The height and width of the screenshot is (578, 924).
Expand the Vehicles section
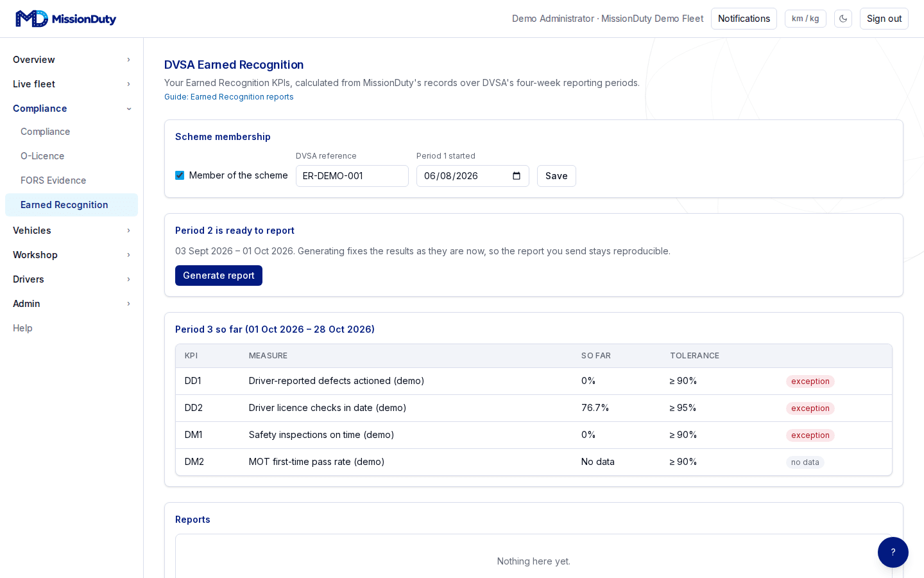pyautogui.click(x=71, y=231)
